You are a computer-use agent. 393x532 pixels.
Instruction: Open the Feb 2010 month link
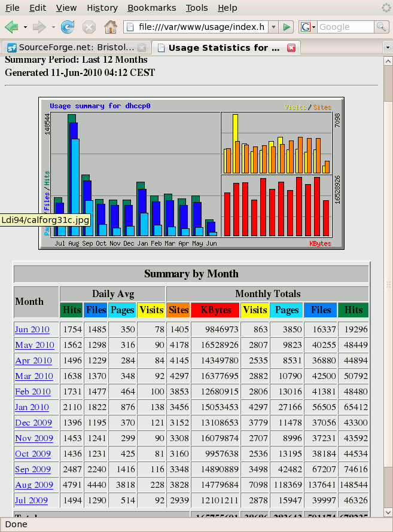tap(33, 392)
